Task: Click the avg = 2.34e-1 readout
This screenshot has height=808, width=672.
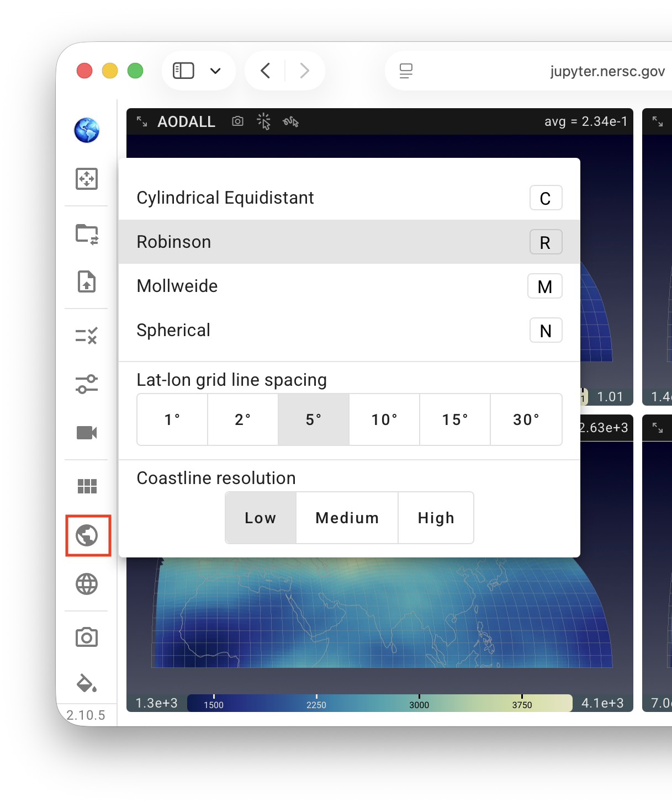Action: 586,121
